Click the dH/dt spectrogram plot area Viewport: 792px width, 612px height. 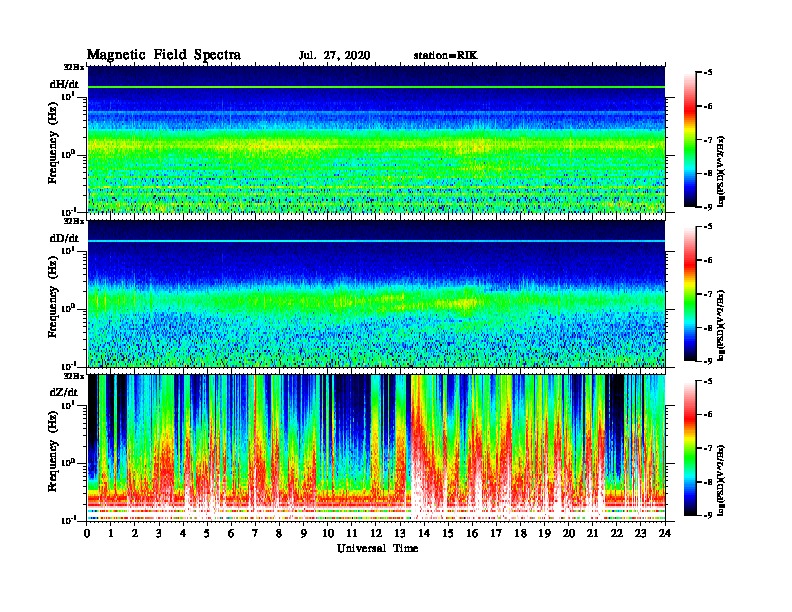click(x=376, y=139)
